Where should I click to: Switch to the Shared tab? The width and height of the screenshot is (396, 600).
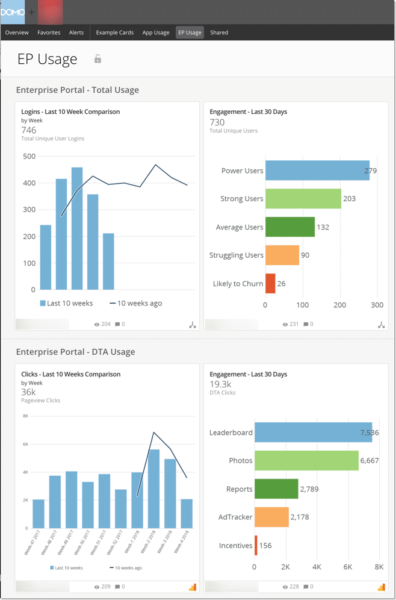click(x=219, y=33)
